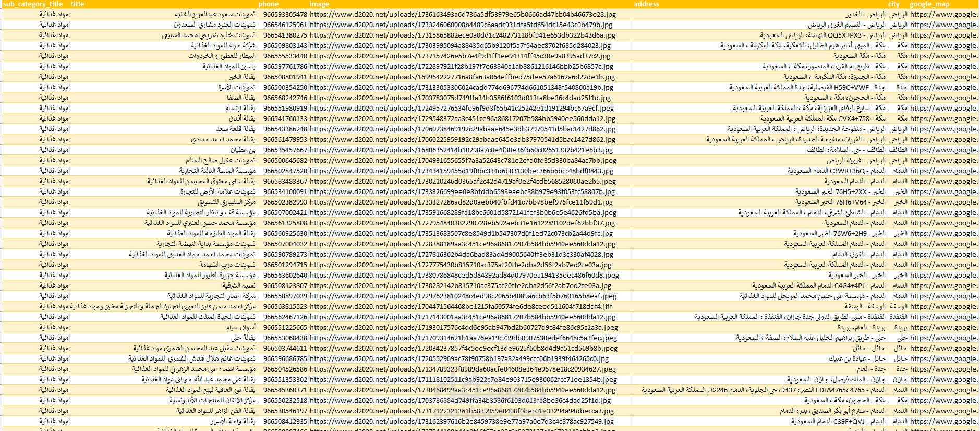The width and height of the screenshot is (980, 431).
Task: Click phone cell 966568242746
Action: (x=285, y=98)
